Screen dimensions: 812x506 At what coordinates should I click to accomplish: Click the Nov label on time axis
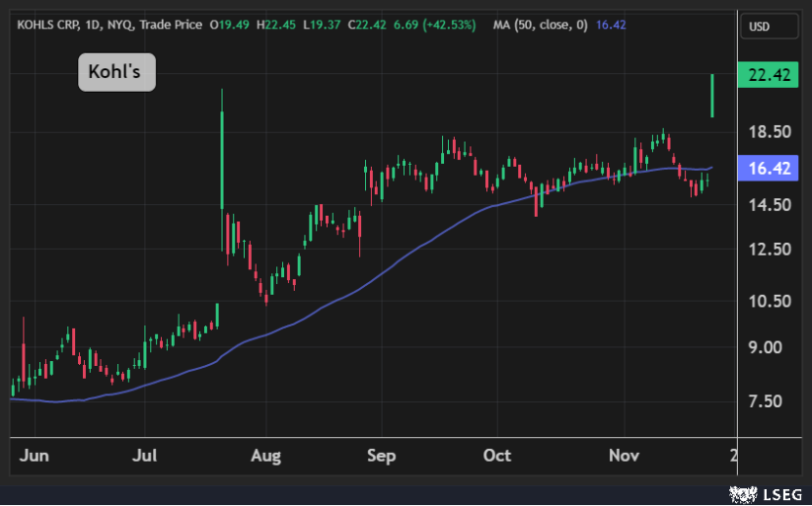pyautogui.click(x=624, y=455)
